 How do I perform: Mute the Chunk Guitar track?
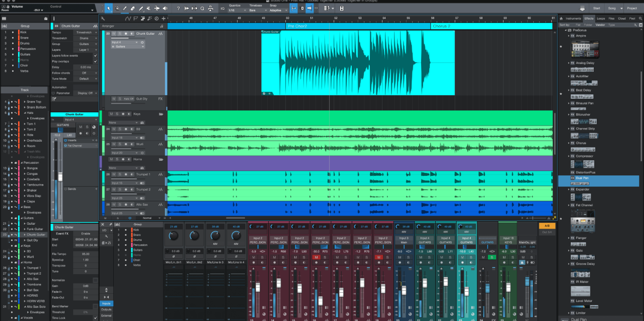(x=114, y=34)
